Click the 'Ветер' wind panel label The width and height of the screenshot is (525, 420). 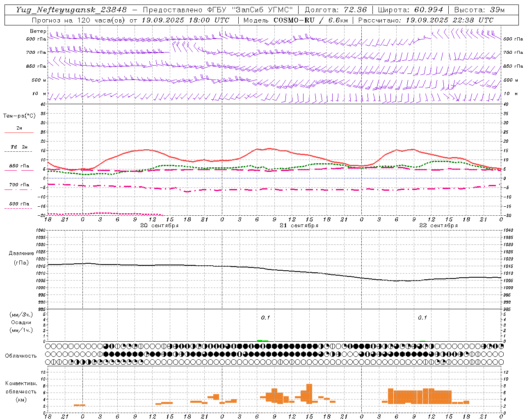tap(38, 31)
